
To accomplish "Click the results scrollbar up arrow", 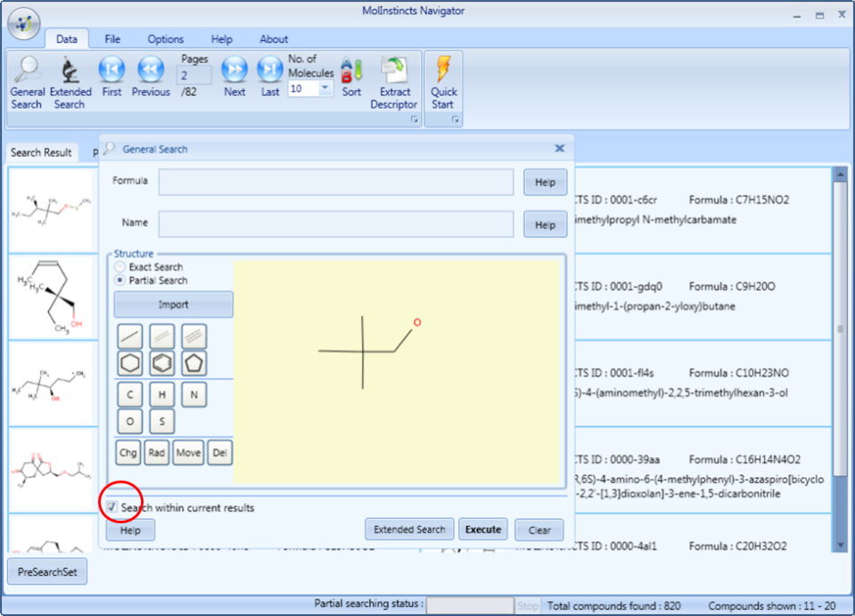I will click(x=840, y=175).
